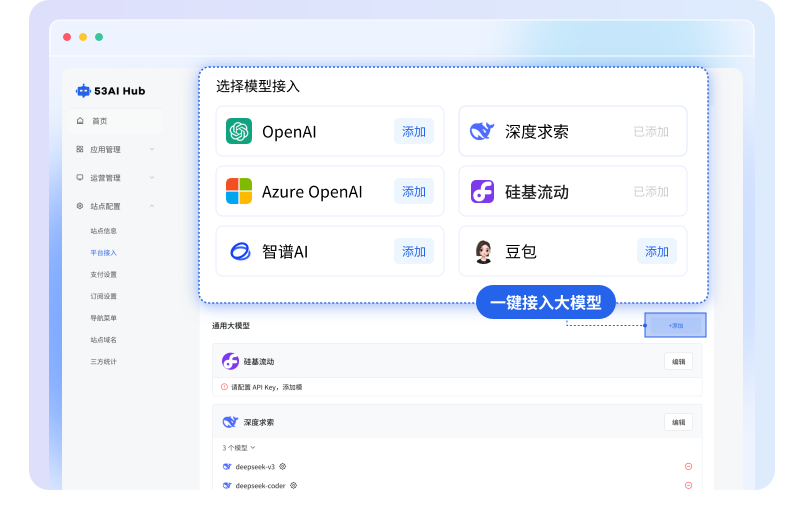Image resolution: width=805 pixels, height=520 pixels.
Task: Add Azure OpenAI with its 添加 button
Action: click(x=414, y=191)
